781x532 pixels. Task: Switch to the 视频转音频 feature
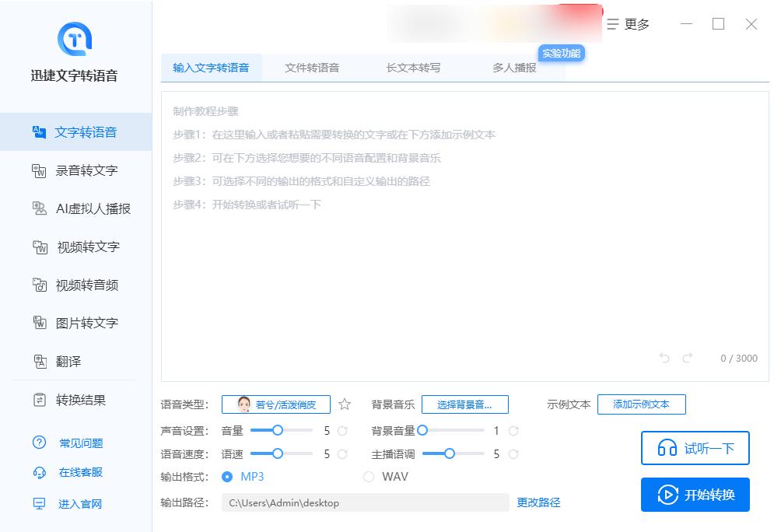(72, 285)
